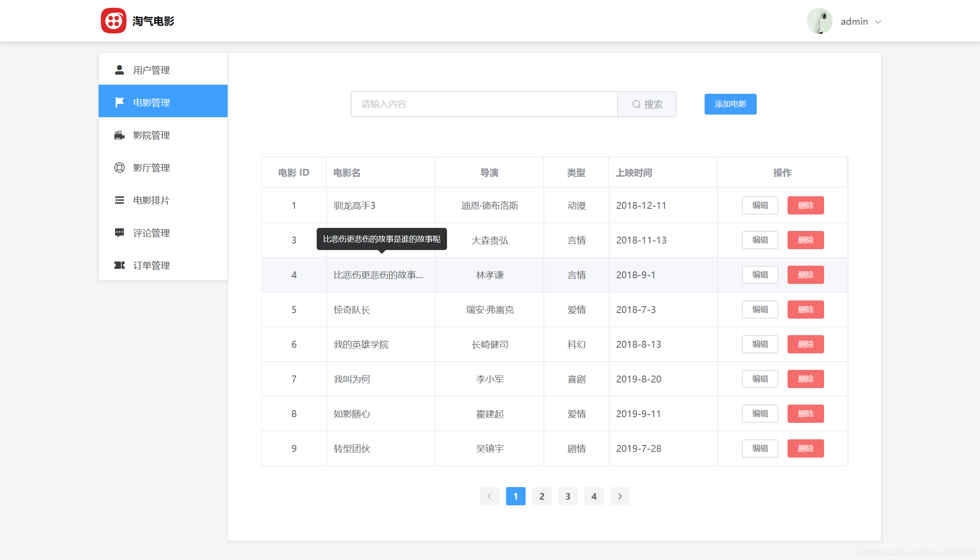Open 评论管理 menu item
Screen dimensions: 980x560
pyautogui.click(x=151, y=233)
